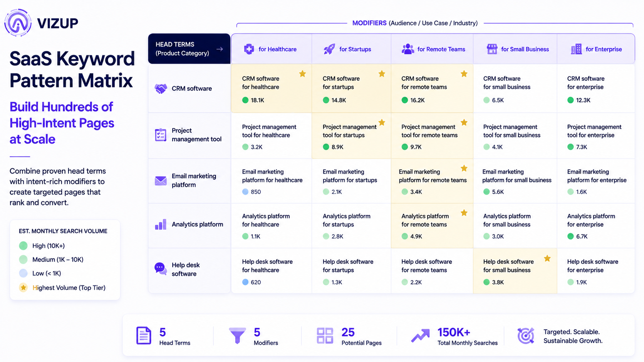Select the for Healthcare column header
The height and width of the screenshot is (362, 644).
click(271, 49)
